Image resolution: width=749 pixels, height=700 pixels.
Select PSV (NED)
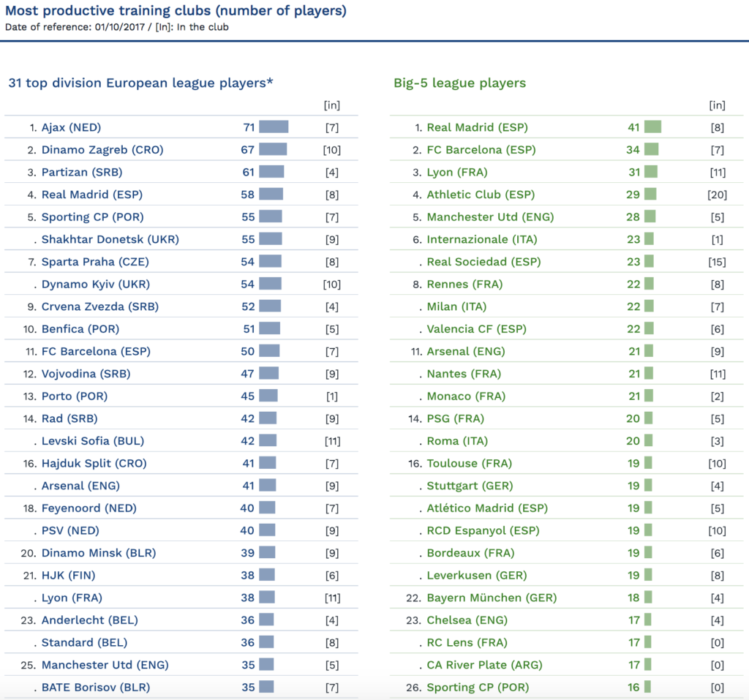point(70,531)
